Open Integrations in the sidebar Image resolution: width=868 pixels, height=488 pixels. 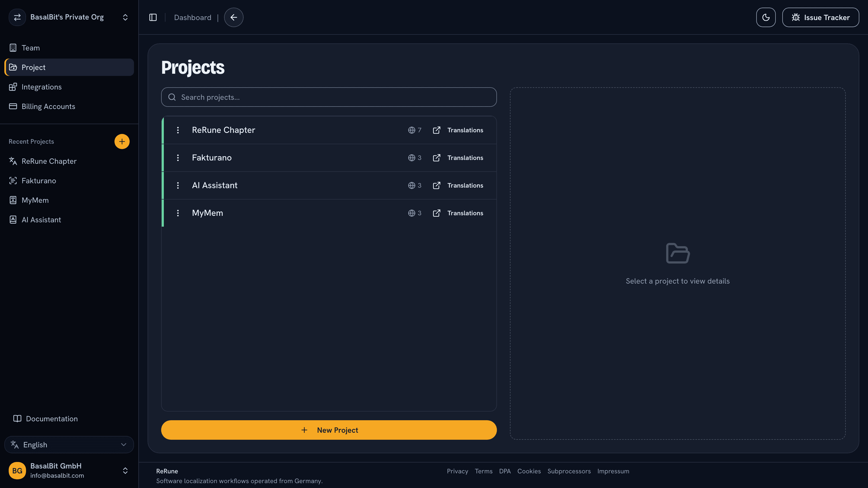pyautogui.click(x=69, y=87)
